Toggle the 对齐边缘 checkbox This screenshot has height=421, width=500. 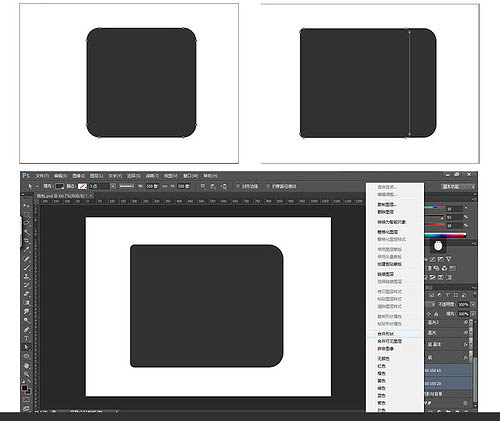238,186
